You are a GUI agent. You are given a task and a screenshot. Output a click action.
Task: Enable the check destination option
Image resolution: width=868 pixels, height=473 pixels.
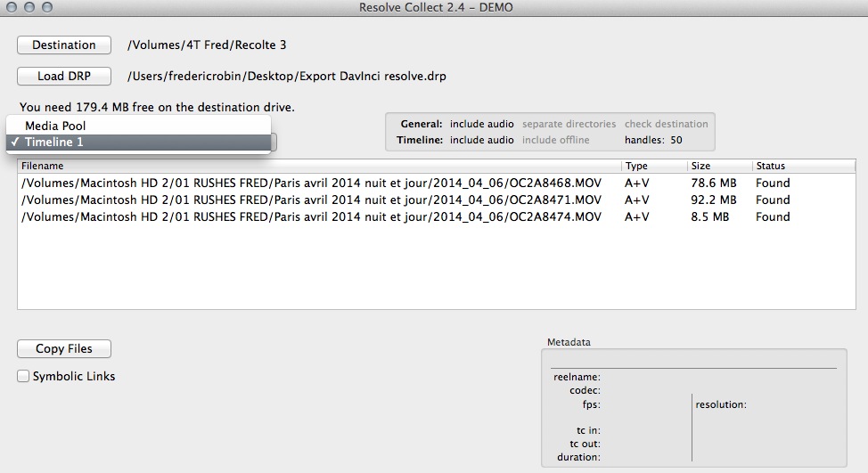pos(667,124)
